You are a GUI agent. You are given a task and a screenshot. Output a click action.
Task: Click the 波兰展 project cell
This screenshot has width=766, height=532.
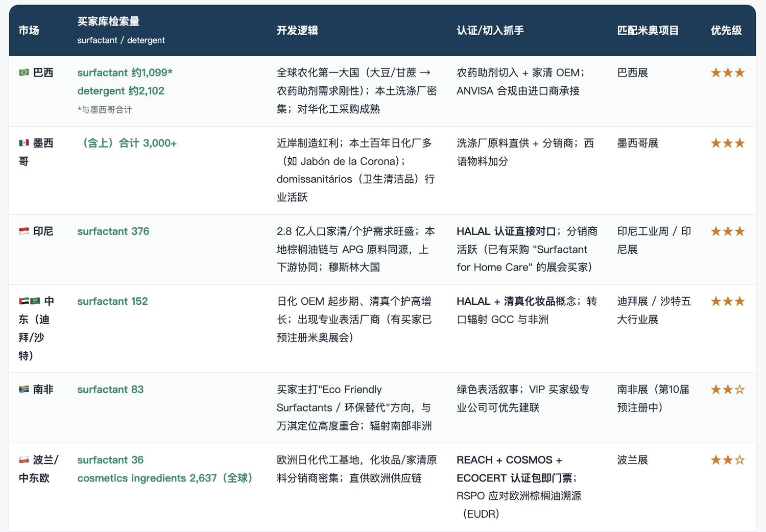[x=632, y=460]
